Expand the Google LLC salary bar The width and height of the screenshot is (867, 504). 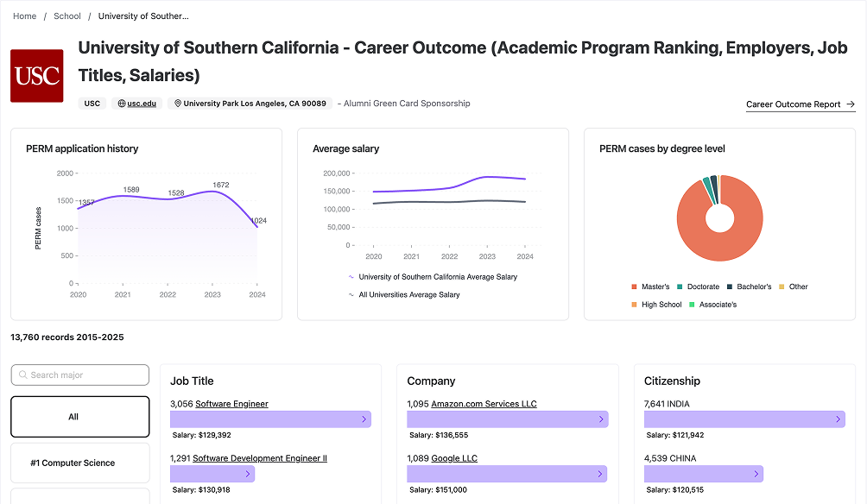[599, 474]
